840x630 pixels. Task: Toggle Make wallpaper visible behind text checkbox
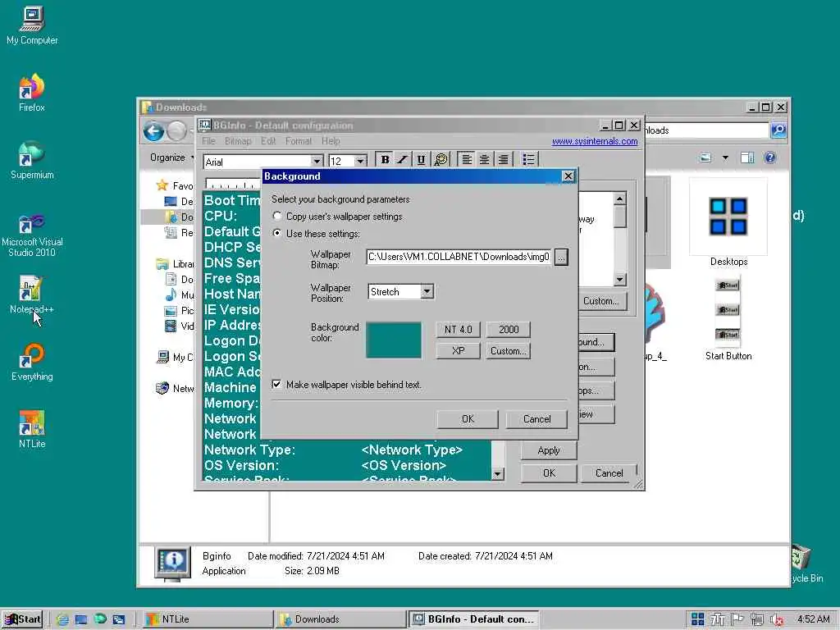(276, 385)
